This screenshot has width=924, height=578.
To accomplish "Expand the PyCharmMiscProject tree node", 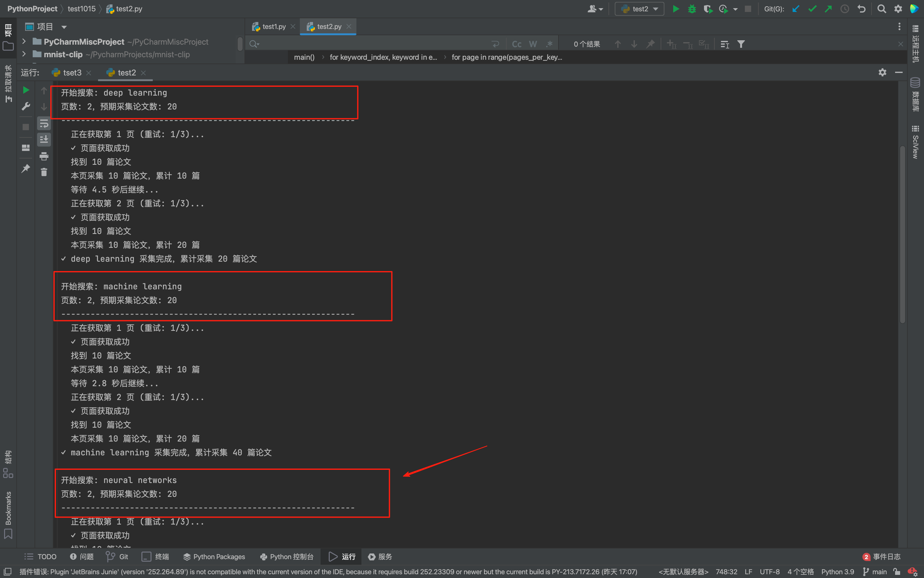I will [x=24, y=41].
